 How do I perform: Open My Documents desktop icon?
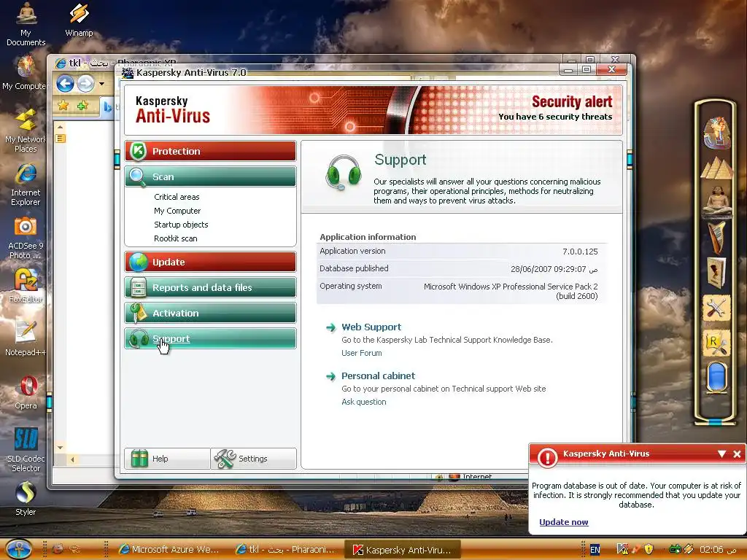26,24
